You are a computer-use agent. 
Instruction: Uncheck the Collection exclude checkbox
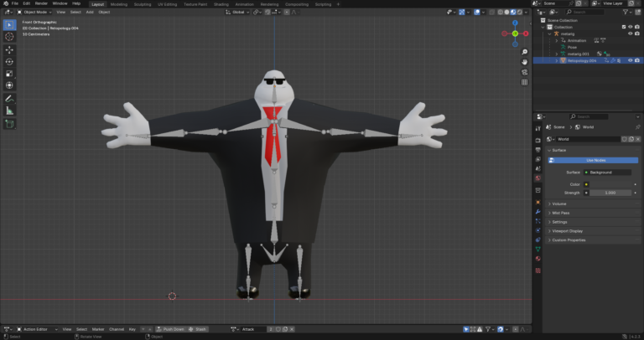(x=622, y=27)
